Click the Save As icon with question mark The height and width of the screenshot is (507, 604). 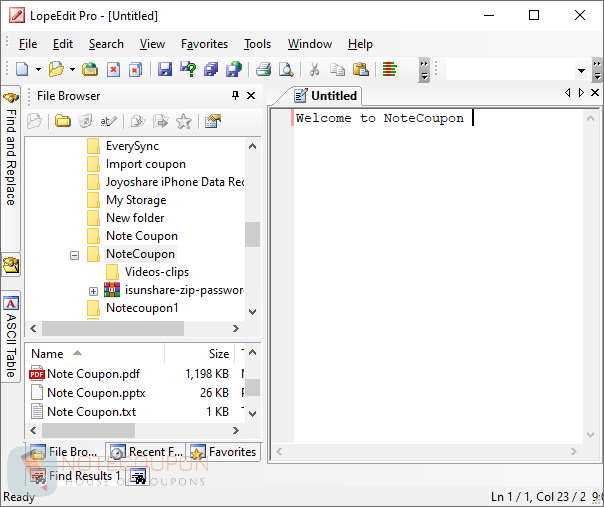click(x=188, y=69)
